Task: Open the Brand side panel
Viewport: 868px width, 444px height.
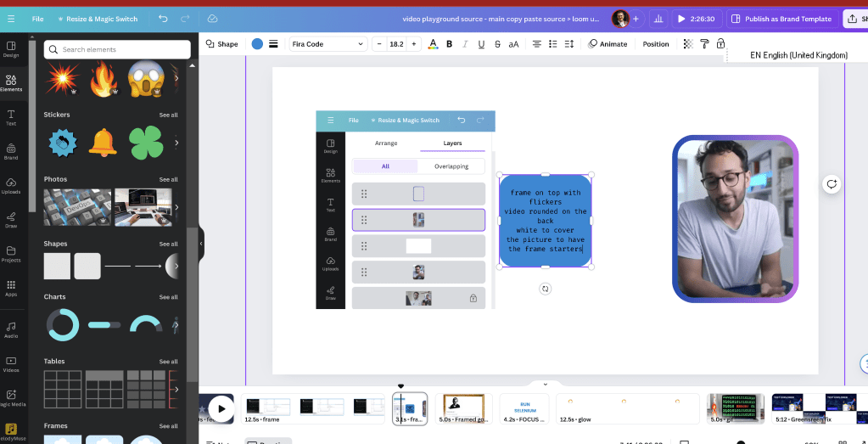Action: coord(10,152)
